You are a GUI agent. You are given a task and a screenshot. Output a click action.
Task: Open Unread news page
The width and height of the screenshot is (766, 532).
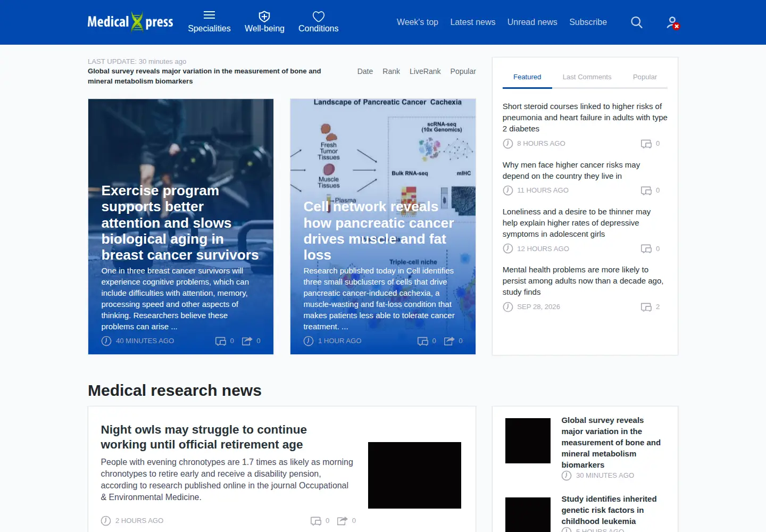click(x=532, y=22)
